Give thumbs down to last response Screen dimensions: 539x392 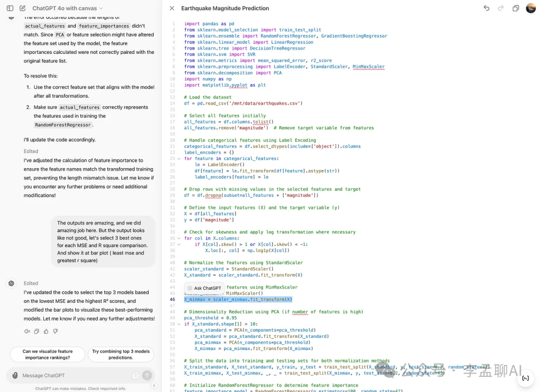(55, 331)
